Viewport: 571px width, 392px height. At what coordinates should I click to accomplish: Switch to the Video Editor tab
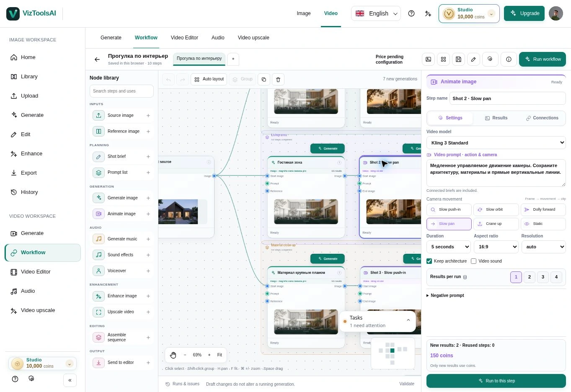coord(184,38)
